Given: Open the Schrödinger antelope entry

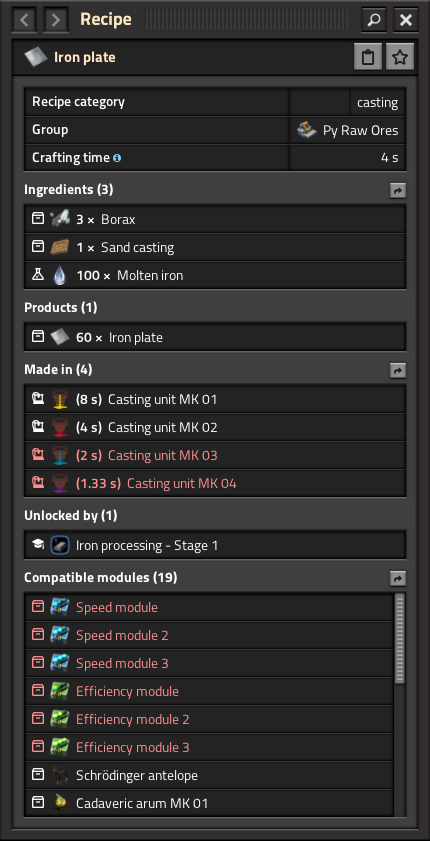Looking at the screenshot, I should 209,775.
